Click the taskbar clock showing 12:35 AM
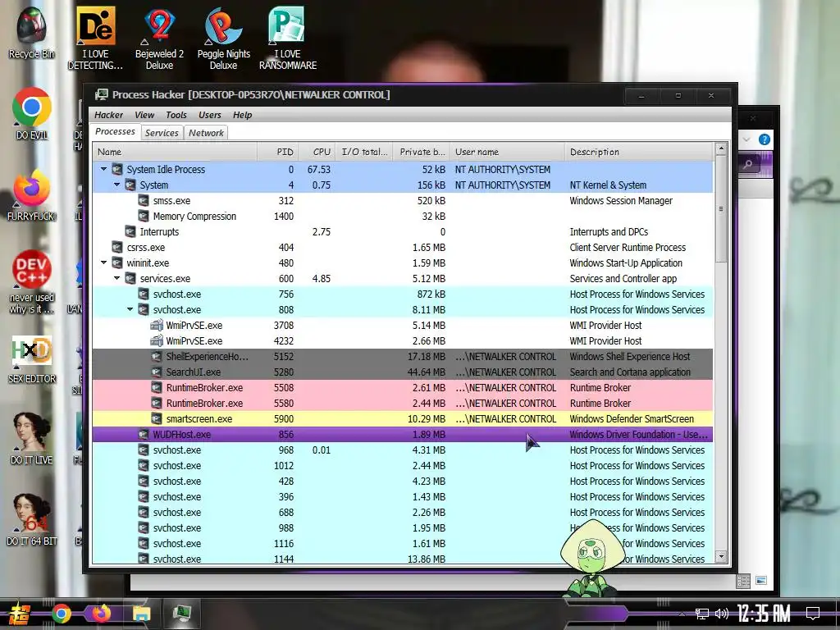 point(764,614)
